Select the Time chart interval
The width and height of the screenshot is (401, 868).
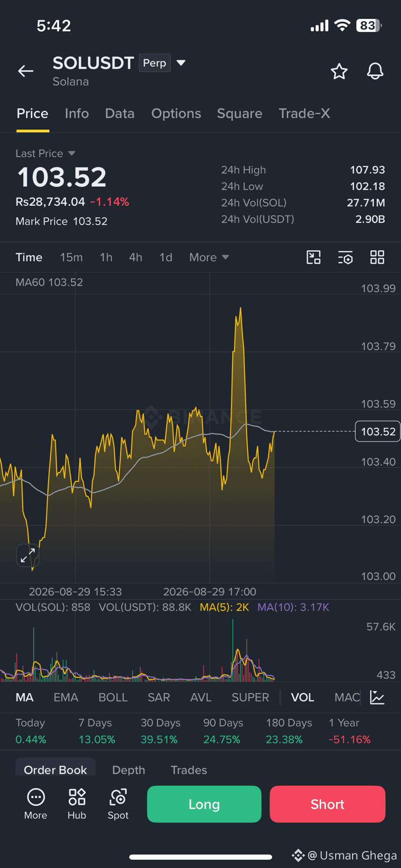click(29, 257)
